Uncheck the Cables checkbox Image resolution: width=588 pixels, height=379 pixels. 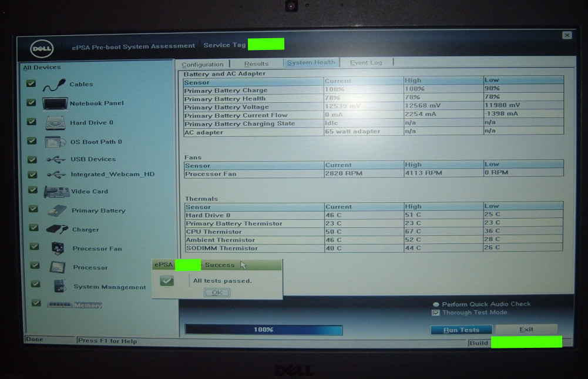coord(31,83)
